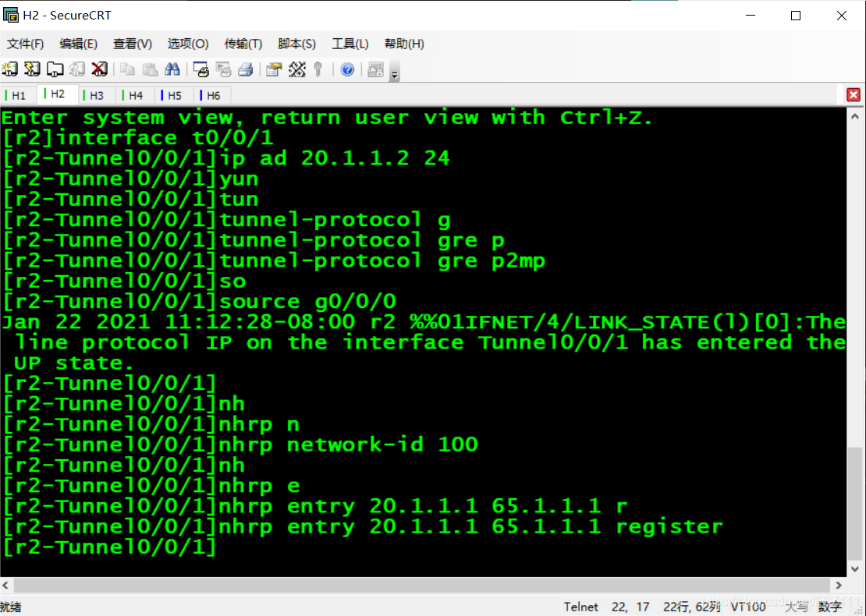Click the vertical scrollbar up arrow

(855, 116)
